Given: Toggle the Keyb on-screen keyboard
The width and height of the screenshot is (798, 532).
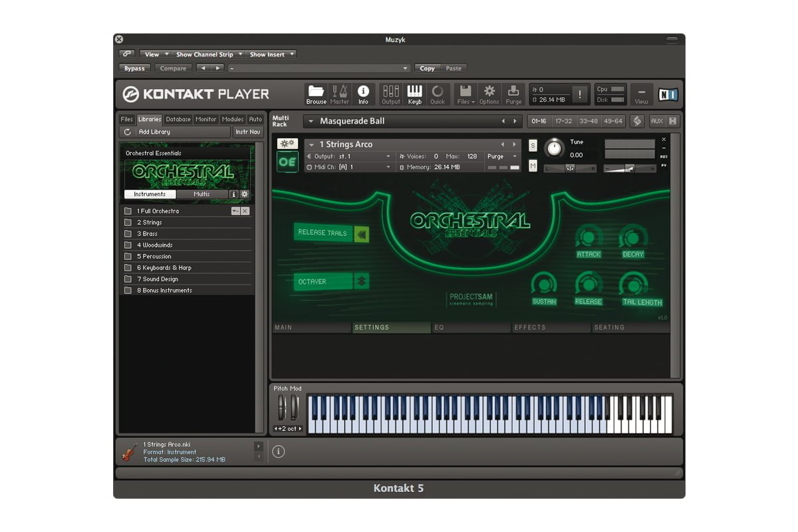Looking at the screenshot, I should click(414, 94).
